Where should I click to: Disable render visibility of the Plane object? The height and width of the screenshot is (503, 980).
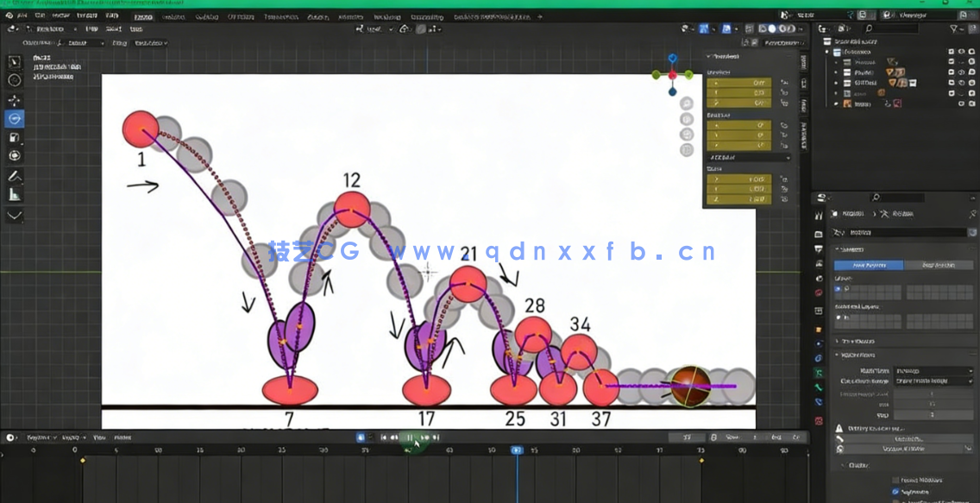pyautogui.click(x=972, y=72)
